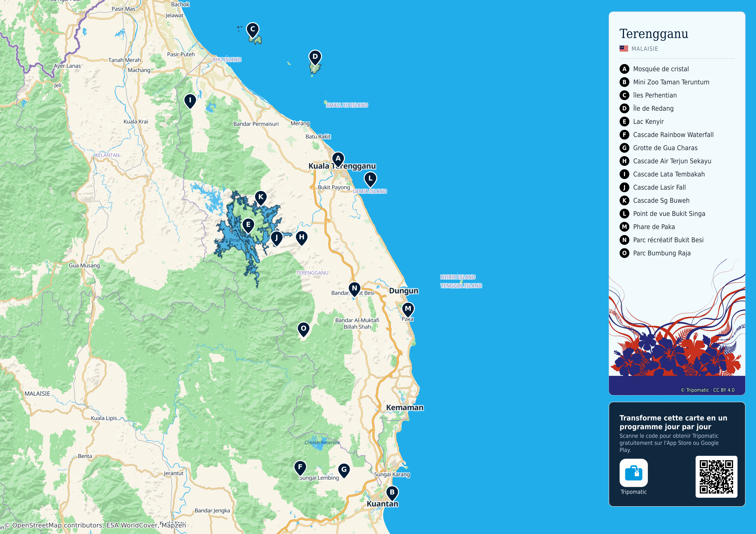Viewport: 756px width, 534px height.
Task: Click the Dungun city label
Action: pyautogui.click(x=403, y=291)
